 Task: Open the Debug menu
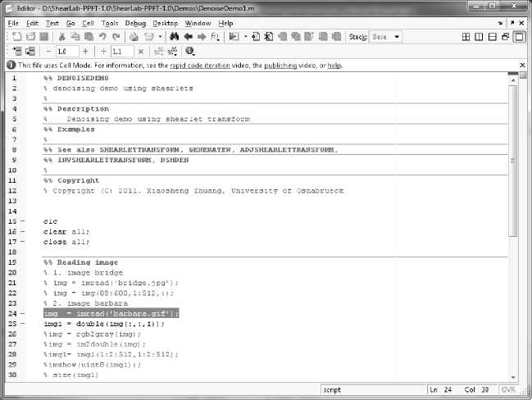tap(135, 23)
